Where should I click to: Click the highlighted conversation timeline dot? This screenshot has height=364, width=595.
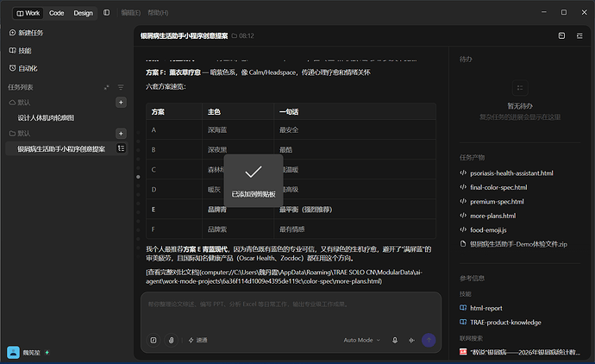tap(138, 177)
